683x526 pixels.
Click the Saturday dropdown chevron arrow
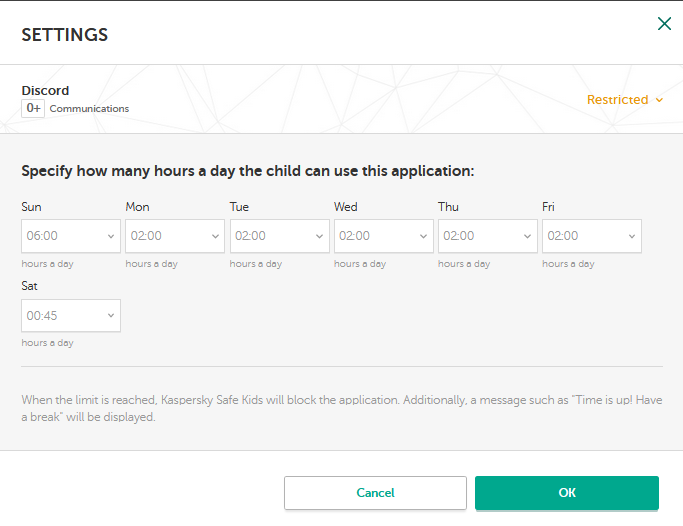click(110, 316)
